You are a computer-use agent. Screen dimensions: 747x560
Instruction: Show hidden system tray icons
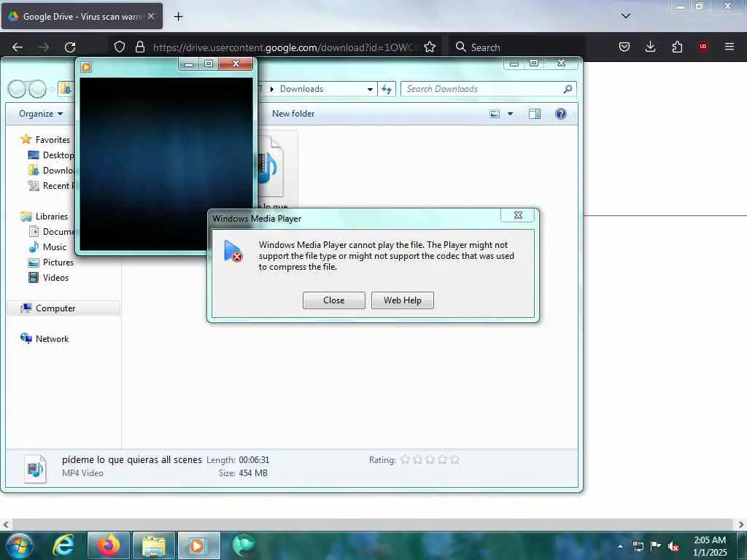point(620,545)
